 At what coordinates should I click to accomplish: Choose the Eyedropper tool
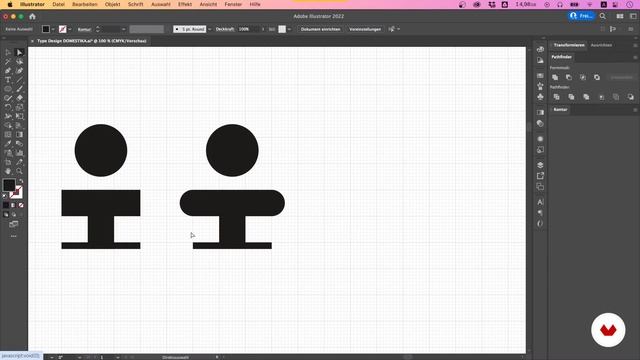(8, 144)
